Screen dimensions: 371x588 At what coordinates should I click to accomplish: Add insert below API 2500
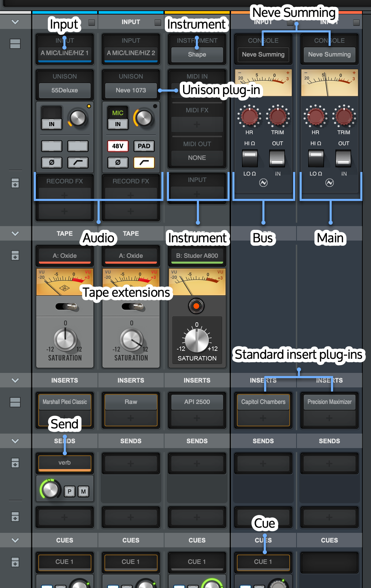[x=197, y=418]
